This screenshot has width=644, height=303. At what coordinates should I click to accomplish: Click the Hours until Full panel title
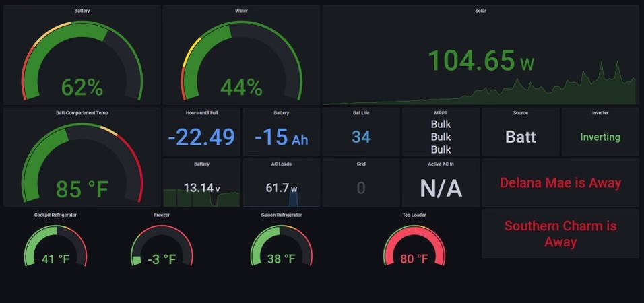201,113
